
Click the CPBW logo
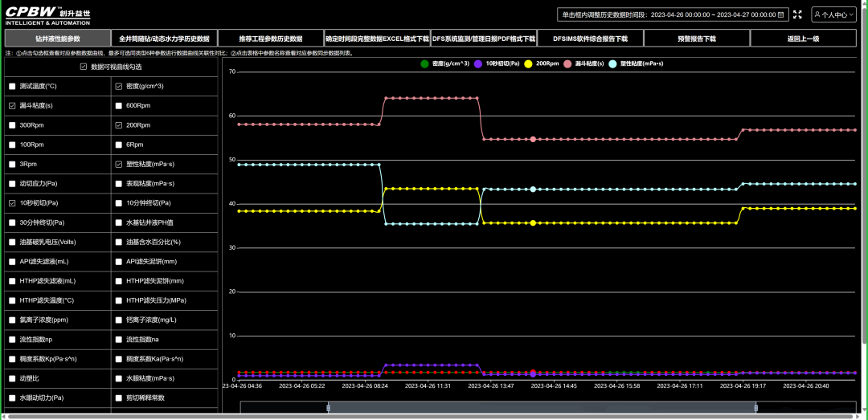coord(47,15)
